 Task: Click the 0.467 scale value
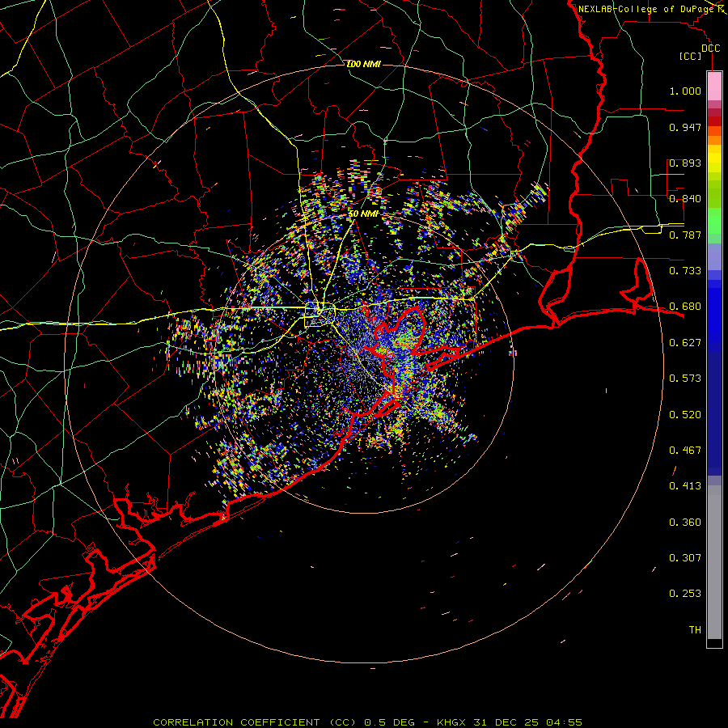(685, 451)
